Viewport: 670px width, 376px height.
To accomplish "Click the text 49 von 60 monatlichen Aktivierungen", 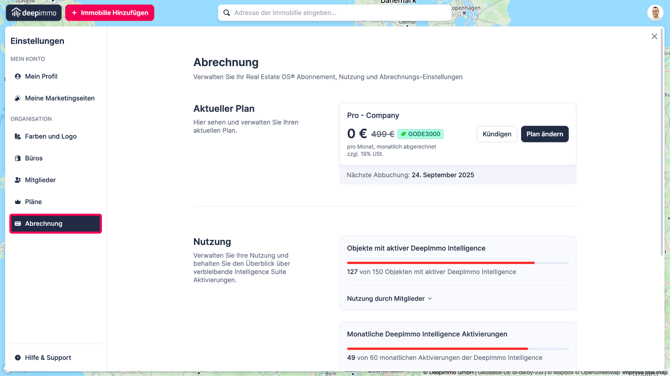I will coord(444,358).
